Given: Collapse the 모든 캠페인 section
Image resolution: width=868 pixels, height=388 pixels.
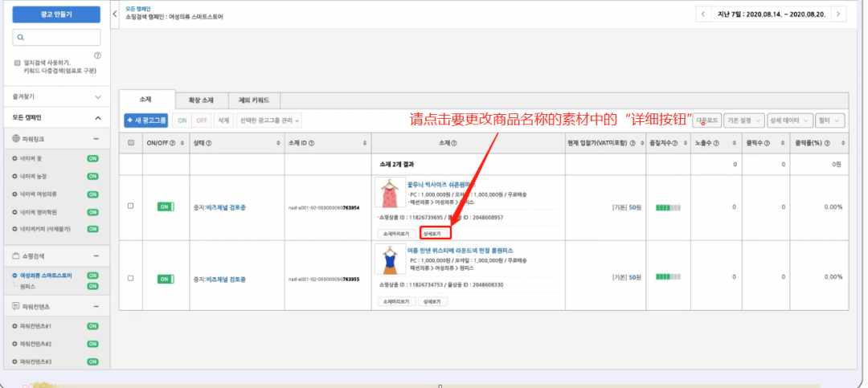Looking at the screenshot, I should point(98,118).
